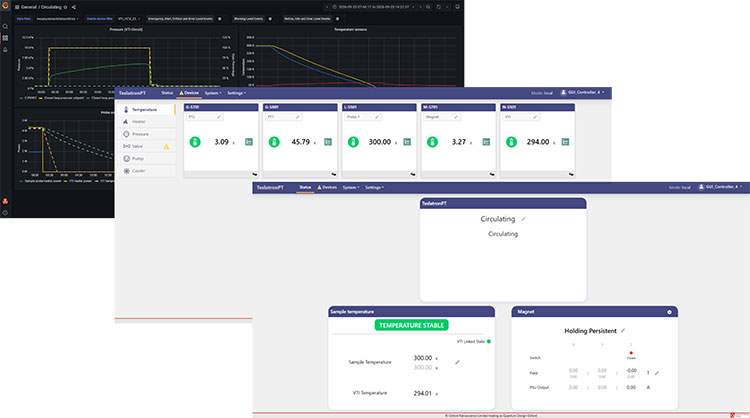
Task: Edit the PT1 sensor name pencil icon
Action: point(298,117)
